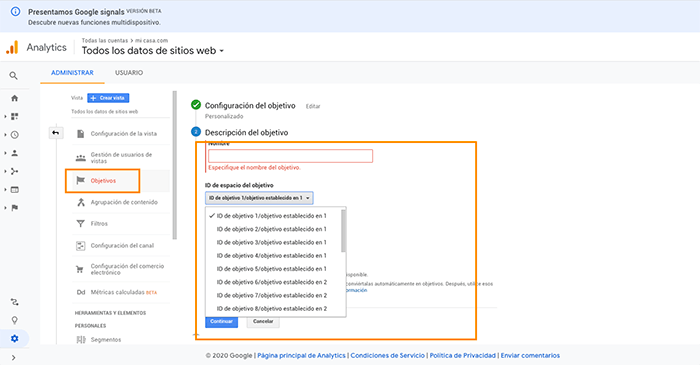The width and height of the screenshot is (700, 365).
Task: Click the Objetivos flag icon
Action: tap(80, 180)
